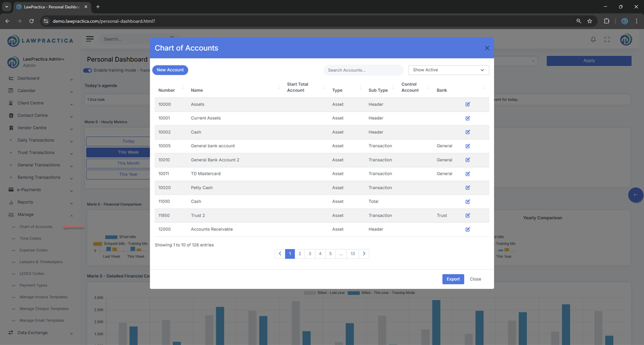644x345 pixels.
Task: Click the blue back-arrow floating button
Action: pos(635,195)
